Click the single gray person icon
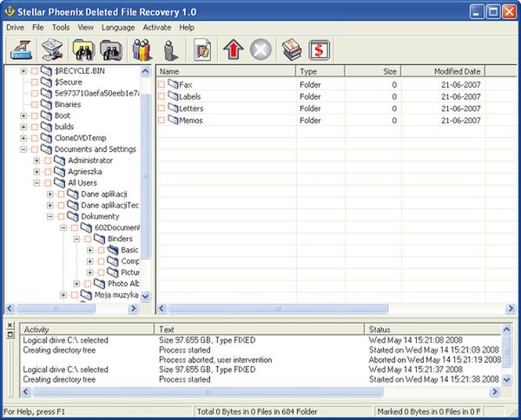The image size is (521, 420). [x=171, y=50]
